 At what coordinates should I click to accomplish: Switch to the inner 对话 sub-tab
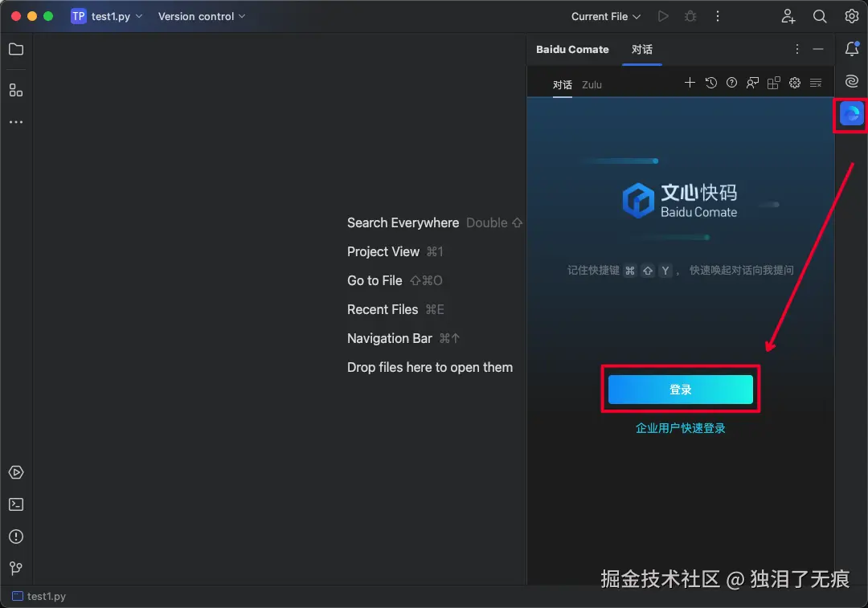pos(563,84)
